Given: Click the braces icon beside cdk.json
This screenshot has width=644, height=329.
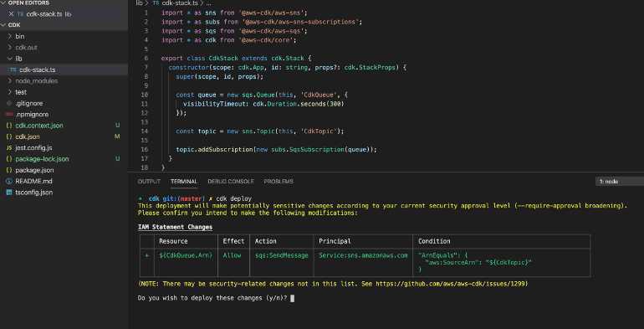Looking at the screenshot, I should pos(9,136).
